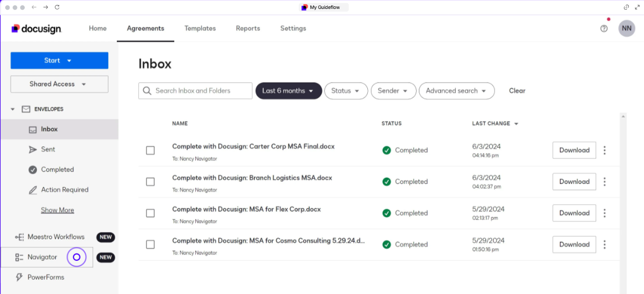644x294 pixels.
Task: Go to the Home tab
Action: [98, 28]
